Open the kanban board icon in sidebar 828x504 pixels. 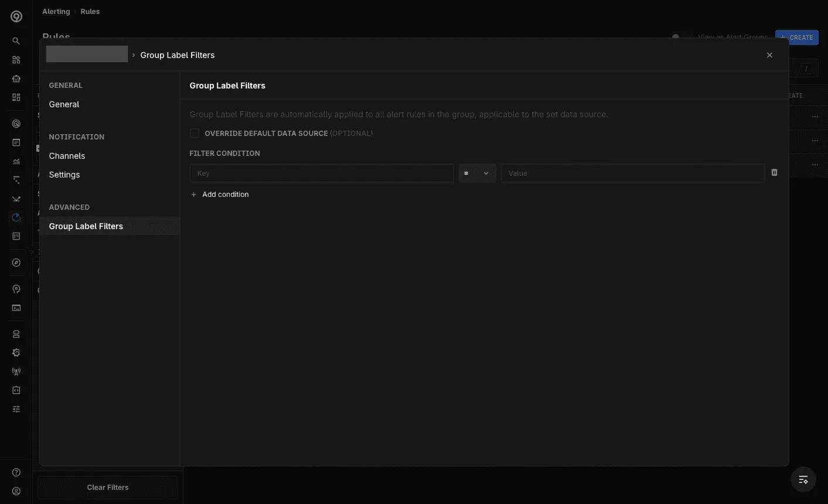16,236
